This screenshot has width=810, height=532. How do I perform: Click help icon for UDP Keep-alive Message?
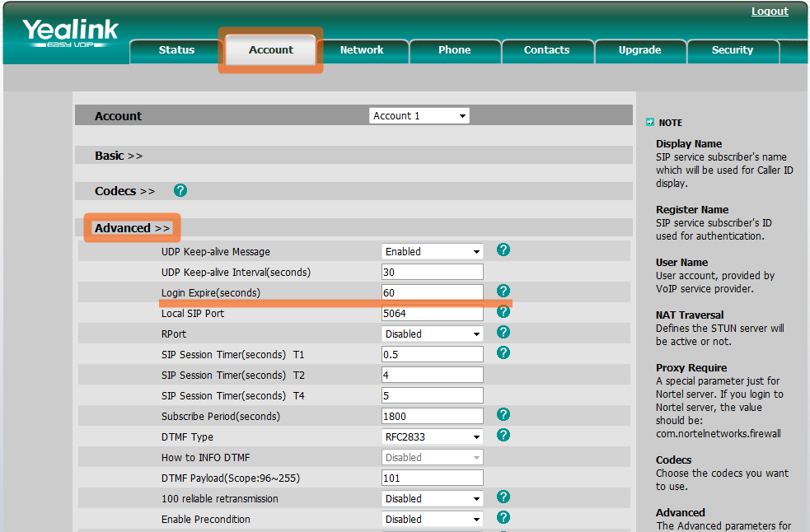click(x=503, y=250)
